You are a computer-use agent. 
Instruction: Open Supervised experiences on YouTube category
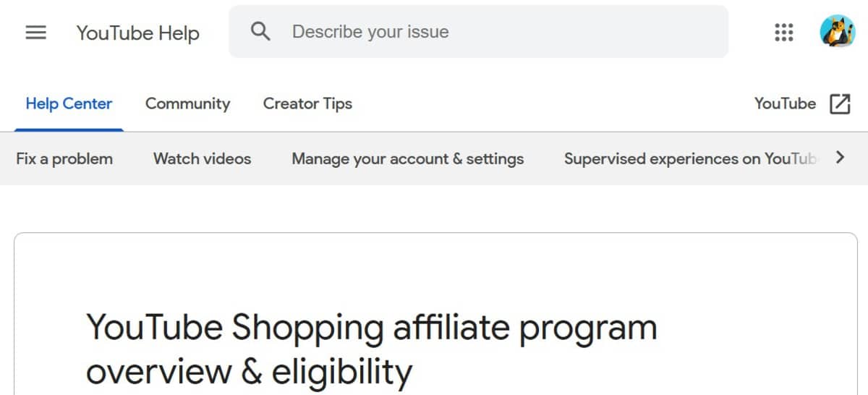[x=689, y=158]
